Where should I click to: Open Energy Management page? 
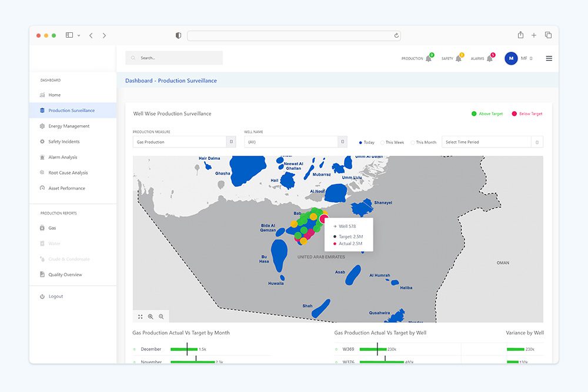(73, 126)
